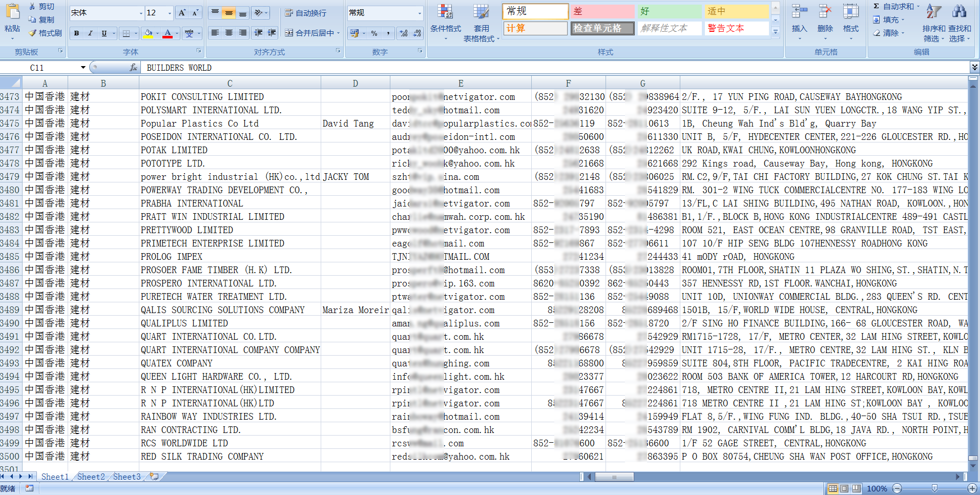Open Conditional Formatting (条件格式)
The width and height of the screenshot is (980, 495).
[445, 19]
